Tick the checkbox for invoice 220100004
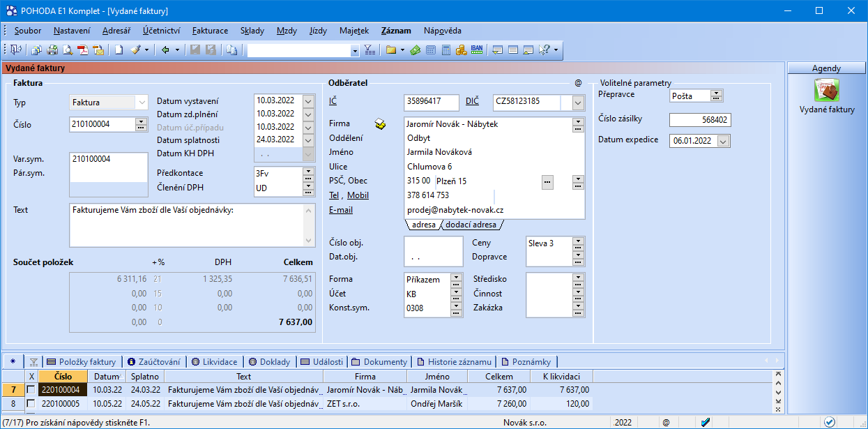868x429 pixels. click(x=30, y=390)
